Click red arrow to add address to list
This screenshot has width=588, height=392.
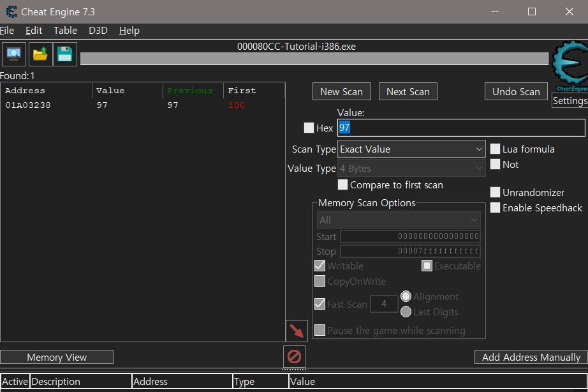(297, 331)
